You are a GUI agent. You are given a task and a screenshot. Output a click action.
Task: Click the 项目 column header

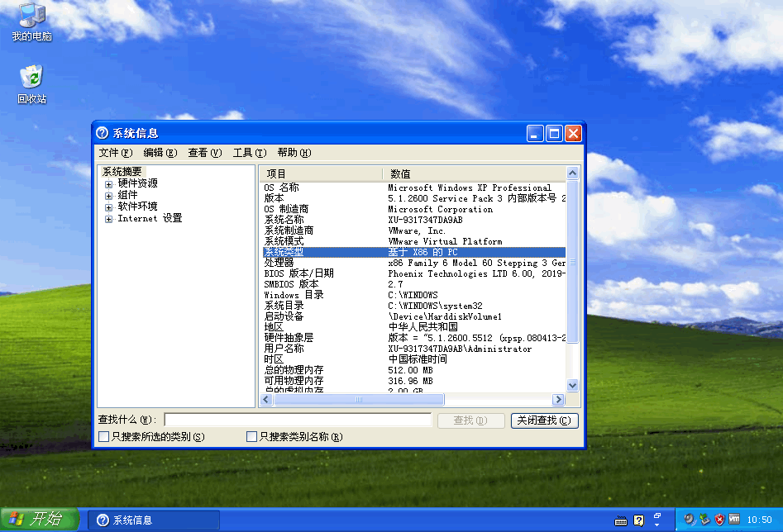[321, 173]
